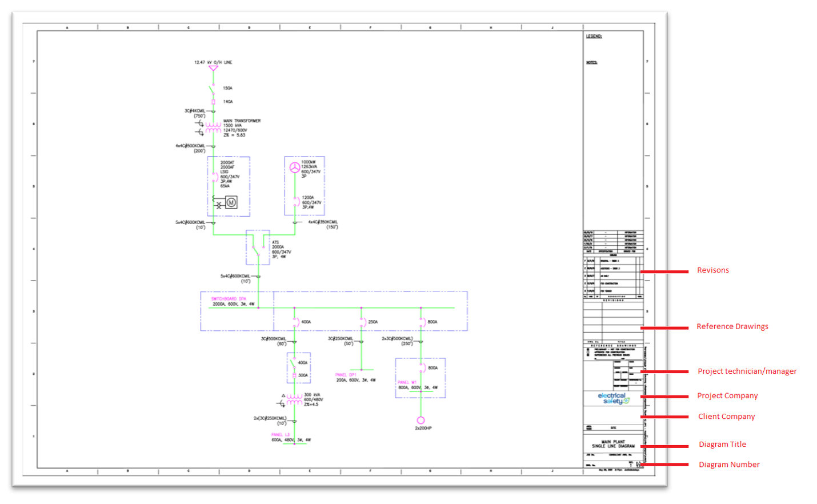Select the 250A switchboard breaker symbol

pos(362,322)
